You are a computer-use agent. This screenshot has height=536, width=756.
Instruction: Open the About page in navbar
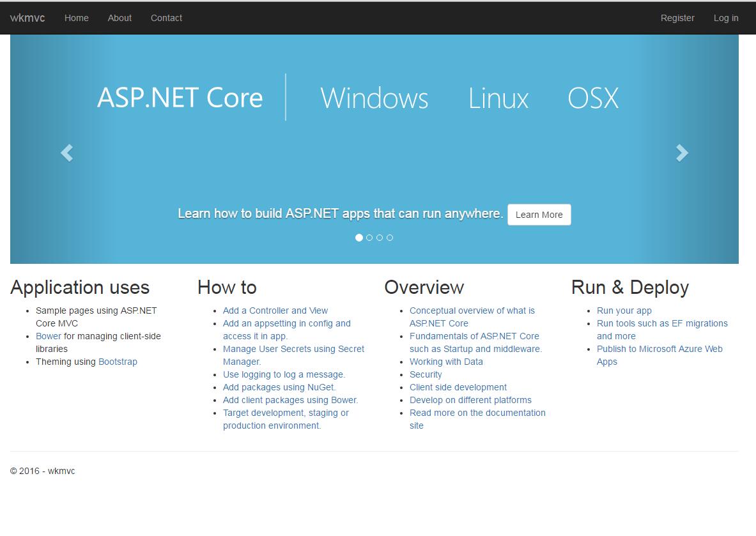[x=120, y=18]
